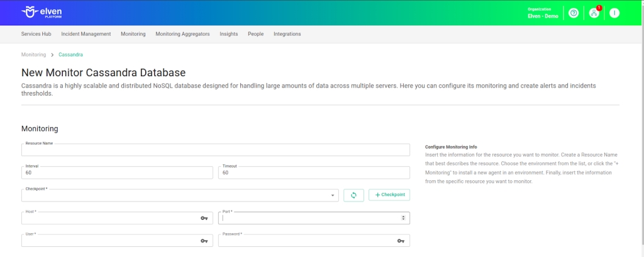Click into the Resource Name field

(214, 150)
